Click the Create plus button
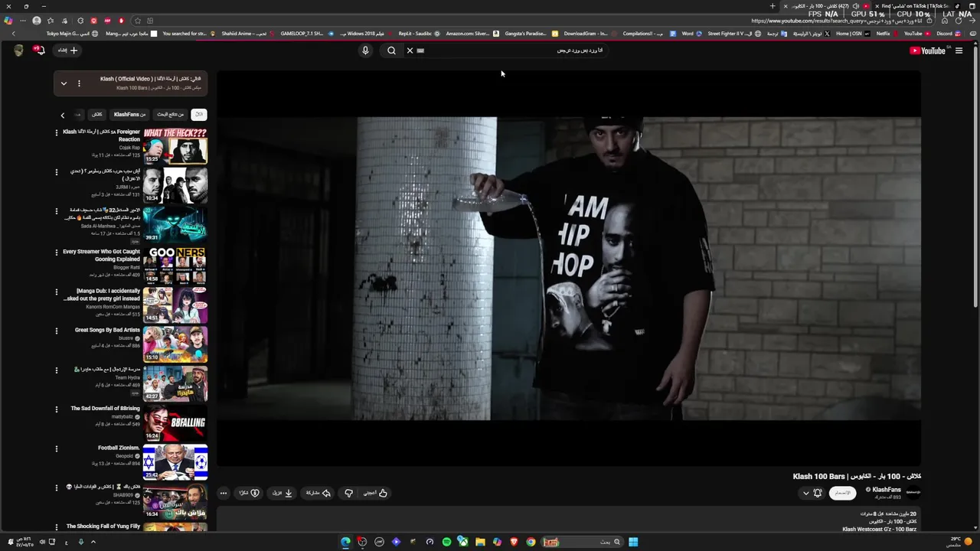 pyautogui.click(x=69, y=51)
